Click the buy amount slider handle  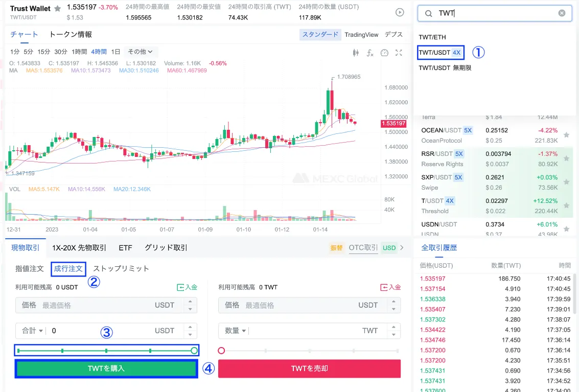(194, 351)
